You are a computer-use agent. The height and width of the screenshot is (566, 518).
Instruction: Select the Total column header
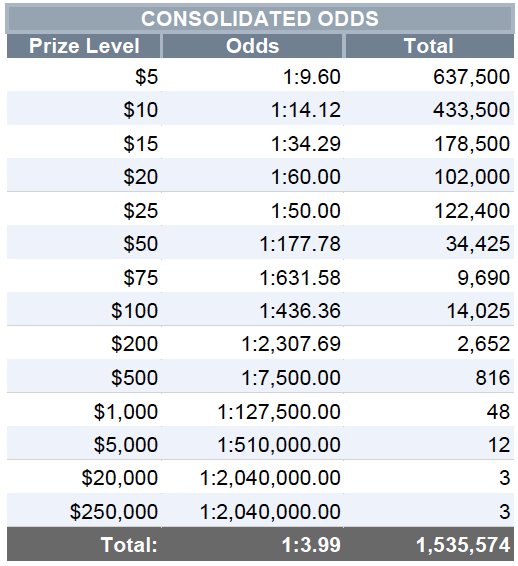(429, 46)
